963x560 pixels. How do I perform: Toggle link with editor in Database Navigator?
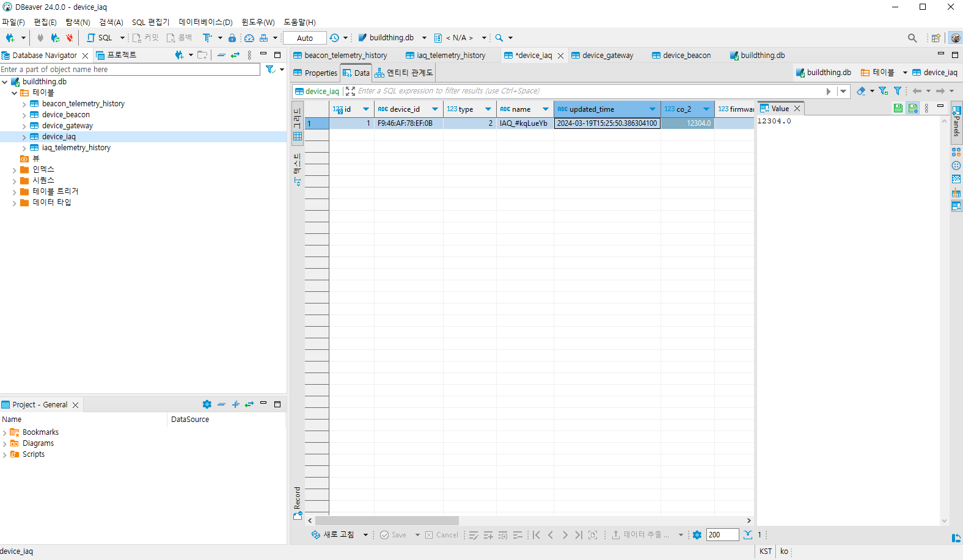(x=235, y=55)
